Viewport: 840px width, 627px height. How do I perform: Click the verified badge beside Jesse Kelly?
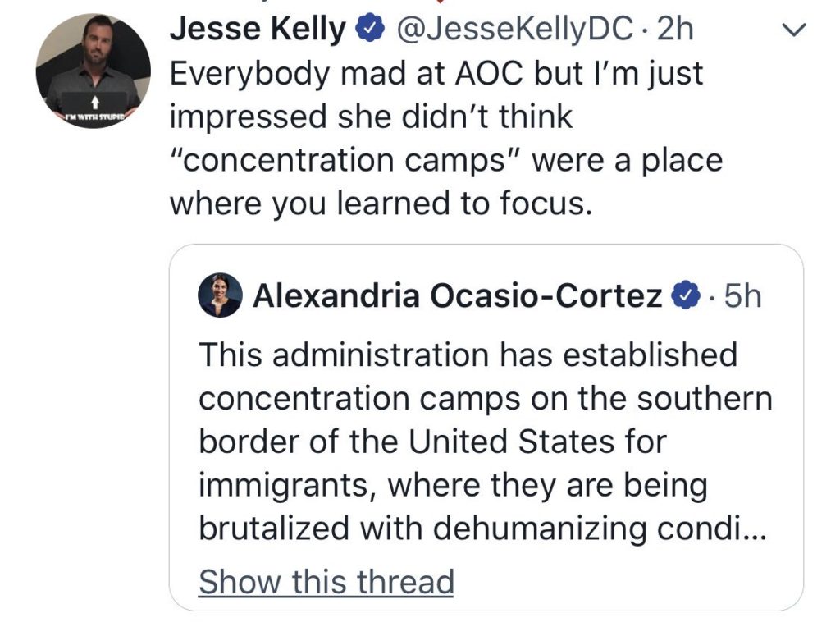click(x=369, y=30)
